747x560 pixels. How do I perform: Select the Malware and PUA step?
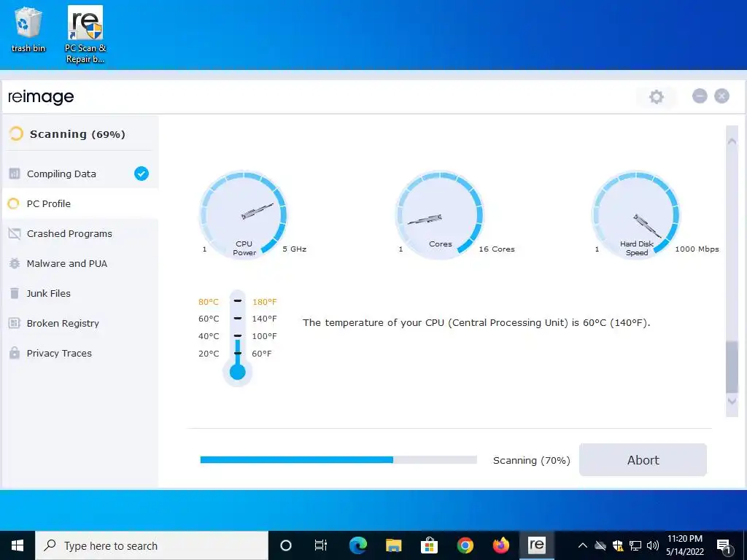80,263
